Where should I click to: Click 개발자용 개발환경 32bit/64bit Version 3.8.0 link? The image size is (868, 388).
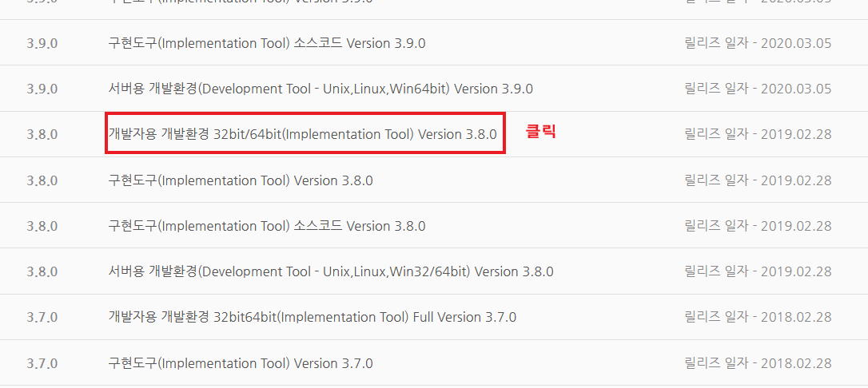[x=303, y=134]
